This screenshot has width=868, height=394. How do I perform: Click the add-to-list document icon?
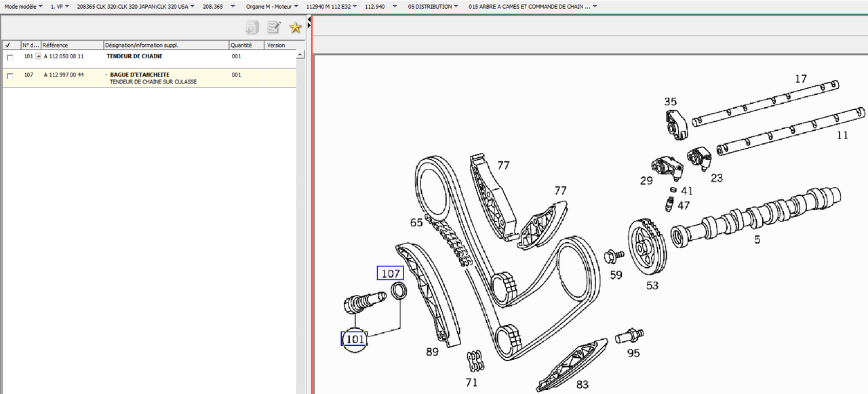pos(252,27)
